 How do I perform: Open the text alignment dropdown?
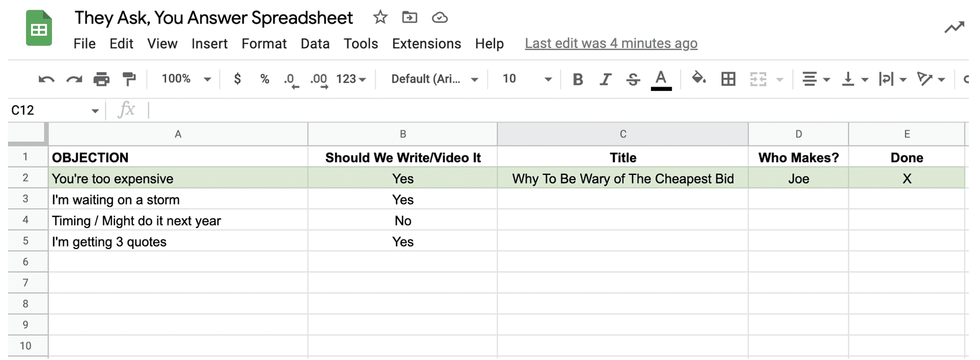(x=815, y=79)
